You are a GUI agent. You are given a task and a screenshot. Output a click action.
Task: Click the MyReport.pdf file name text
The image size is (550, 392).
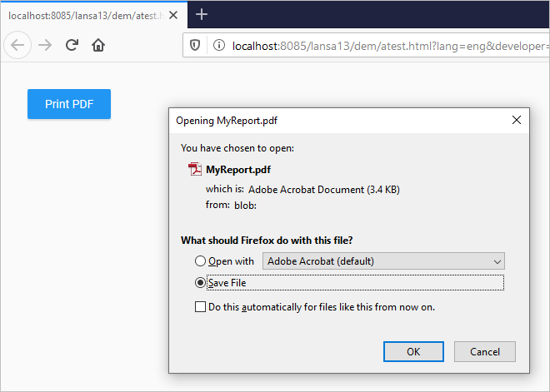[238, 169]
